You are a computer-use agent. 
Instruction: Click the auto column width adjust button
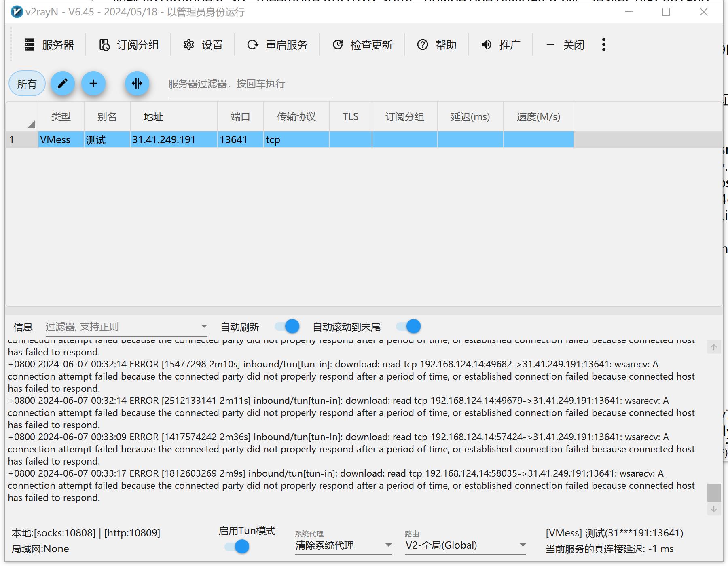click(137, 84)
